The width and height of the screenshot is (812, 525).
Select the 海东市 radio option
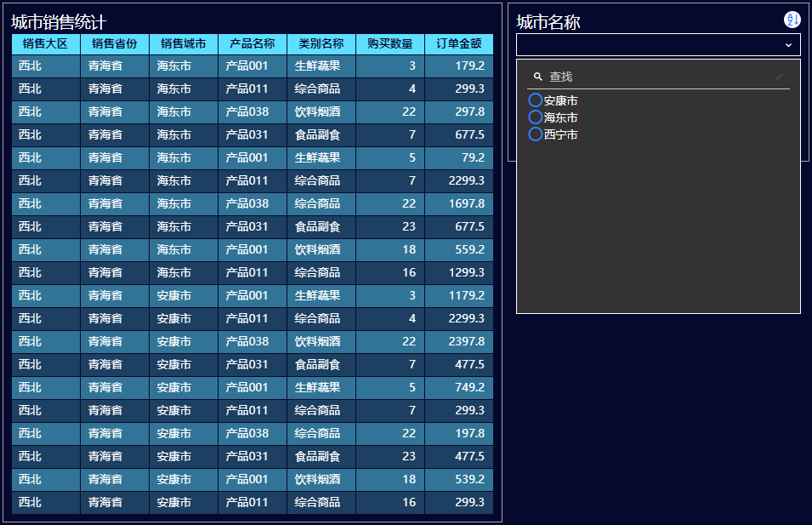coord(536,117)
